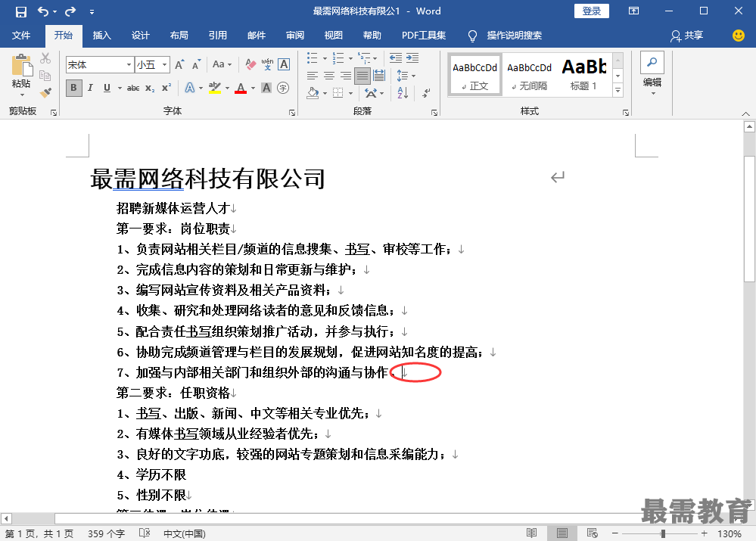The image size is (756, 541).
Task: Toggle italic formatting
Action: 90,88
